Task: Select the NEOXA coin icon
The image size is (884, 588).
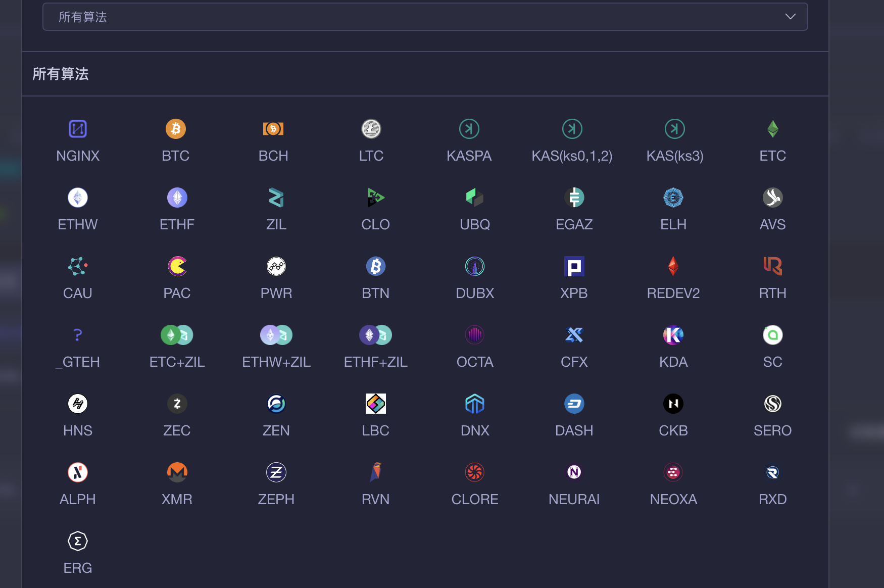Action: 673,472
